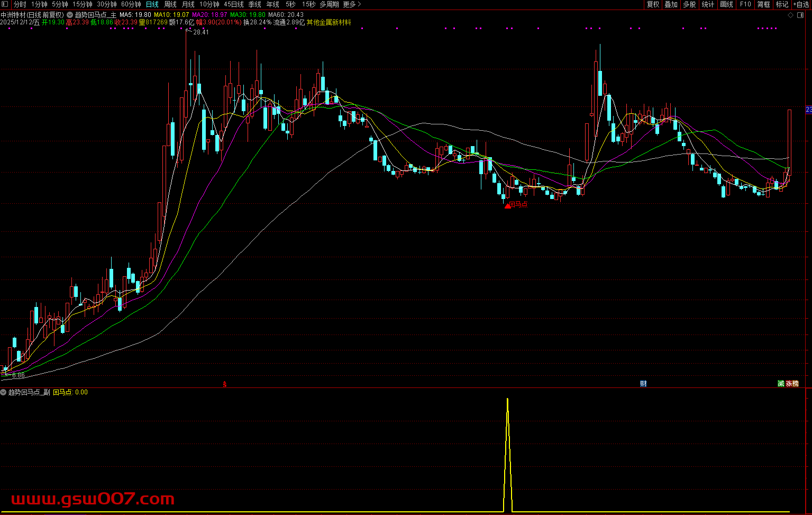This screenshot has width=812, height=515.
Task: Switch to the 周线 period tab
Action: click(x=170, y=4)
